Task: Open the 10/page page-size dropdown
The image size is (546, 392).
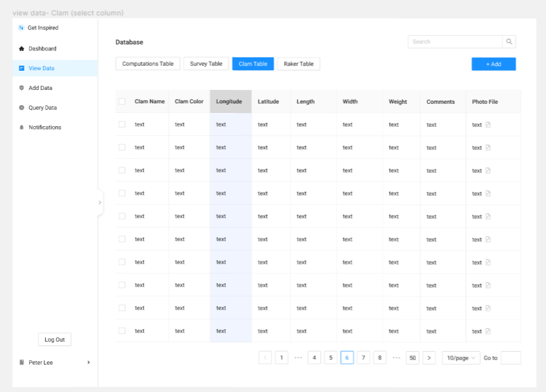Action: click(461, 358)
